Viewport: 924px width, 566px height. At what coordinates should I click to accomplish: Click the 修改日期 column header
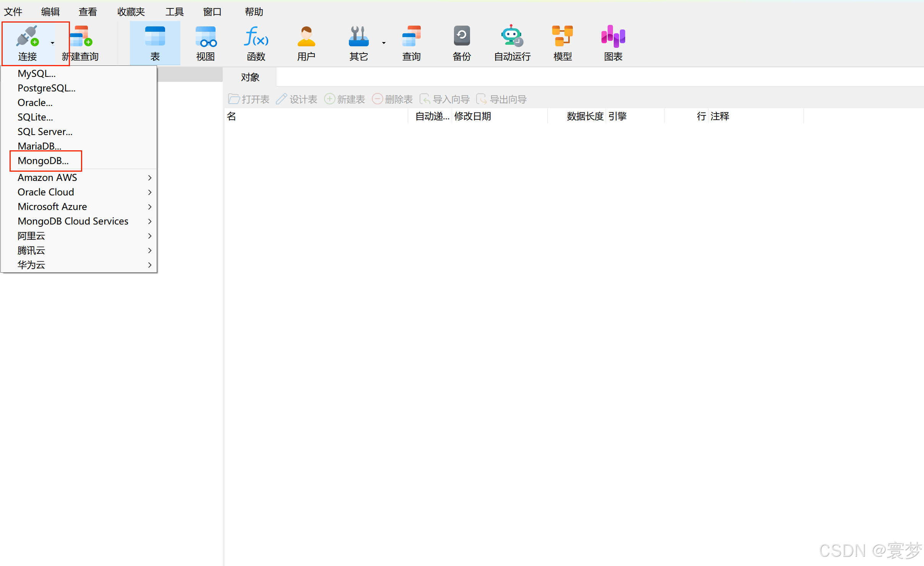coord(473,116)
